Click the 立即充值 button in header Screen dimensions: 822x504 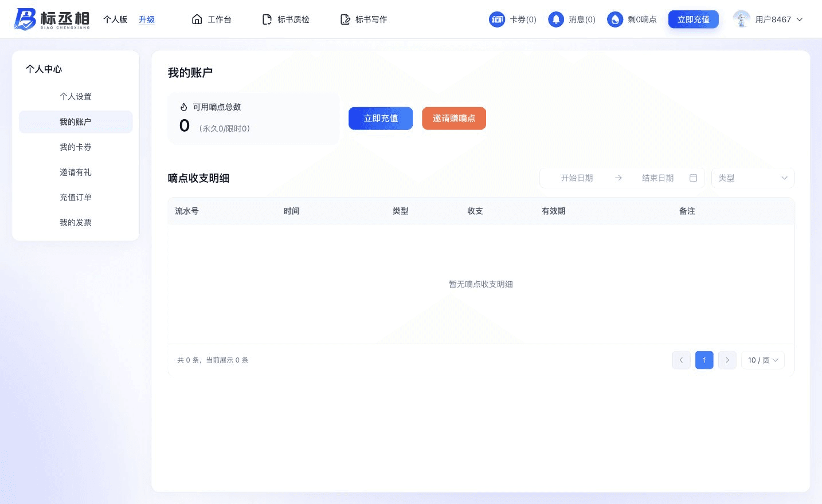[x=694, y=19]
